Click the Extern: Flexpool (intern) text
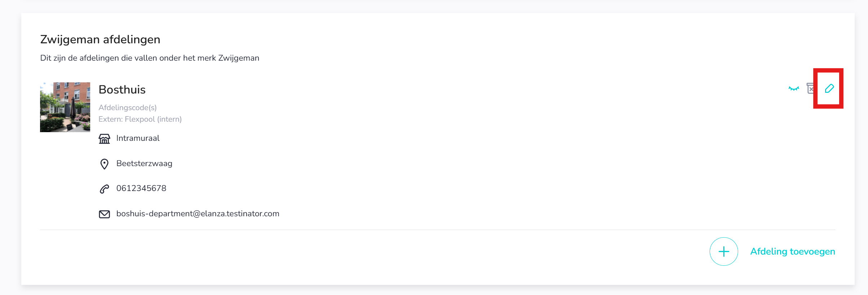868x295 pixels. 140,119
